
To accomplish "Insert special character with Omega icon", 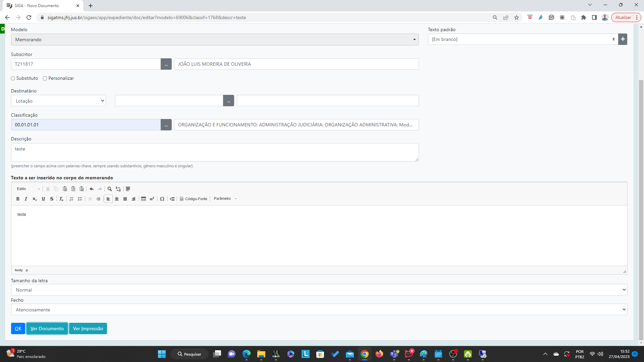I will 162,199.
